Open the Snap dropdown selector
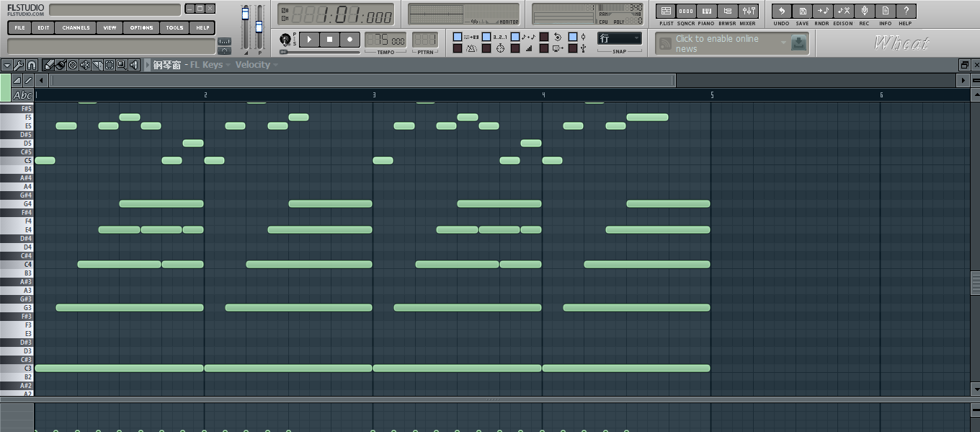 619,38
